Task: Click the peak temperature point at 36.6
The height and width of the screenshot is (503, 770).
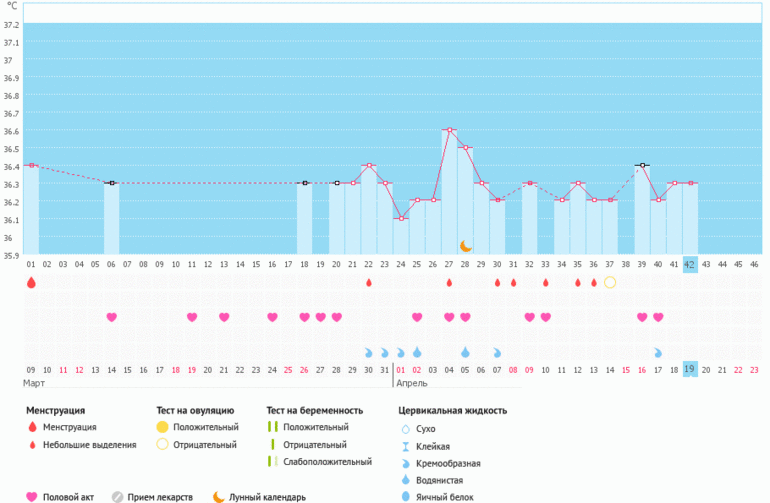Action: tap(449, 130)
